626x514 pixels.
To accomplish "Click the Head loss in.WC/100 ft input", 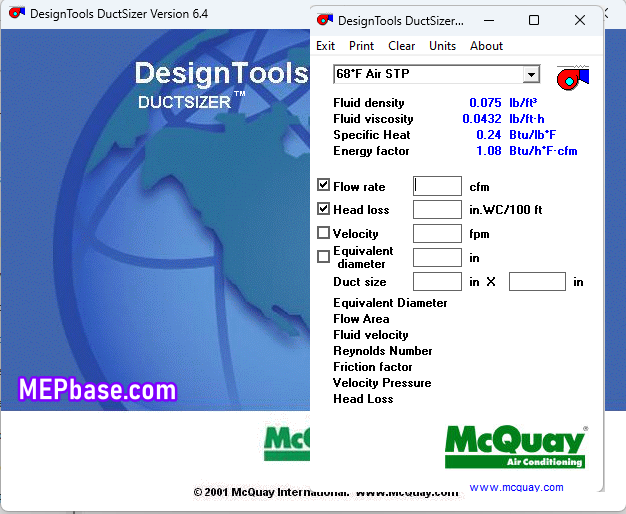I will click(x=437, y=210).
